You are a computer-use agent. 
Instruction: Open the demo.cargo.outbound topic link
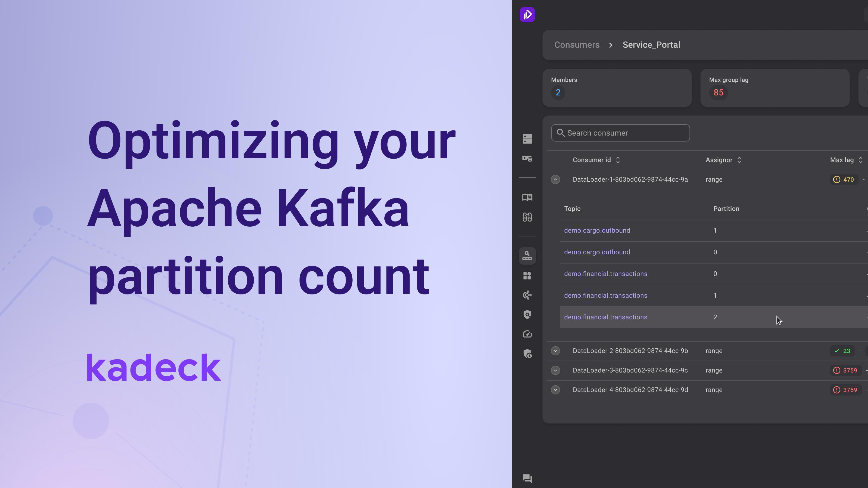pos(597,230)
